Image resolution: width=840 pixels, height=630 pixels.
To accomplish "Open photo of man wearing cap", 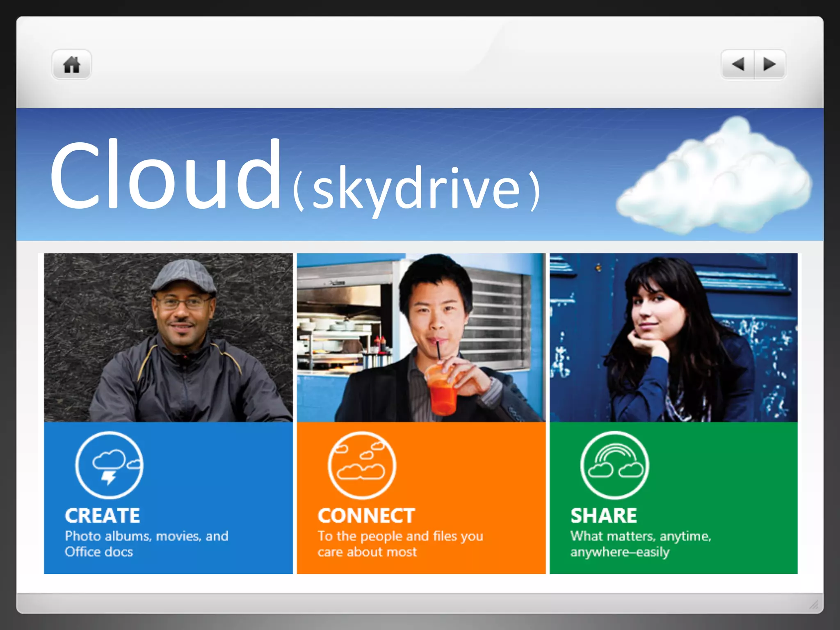I will pyautogui.click(x=169, y=337).
